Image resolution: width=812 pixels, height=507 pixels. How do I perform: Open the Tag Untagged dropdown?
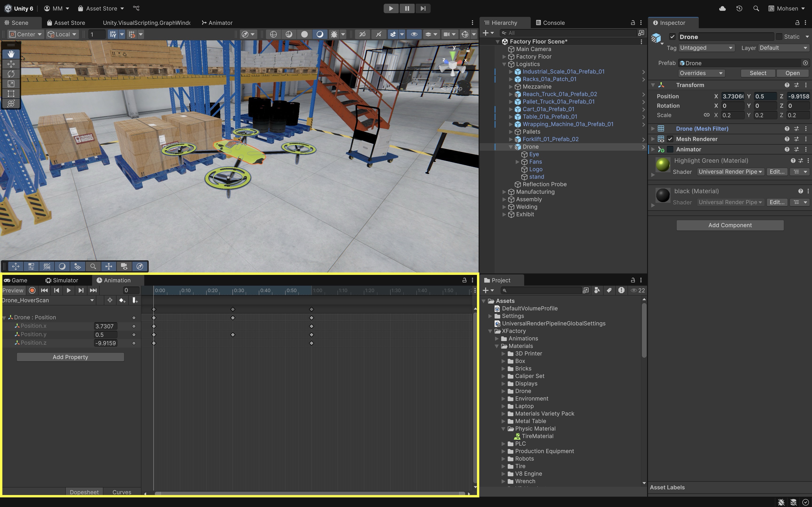[706, 48]
